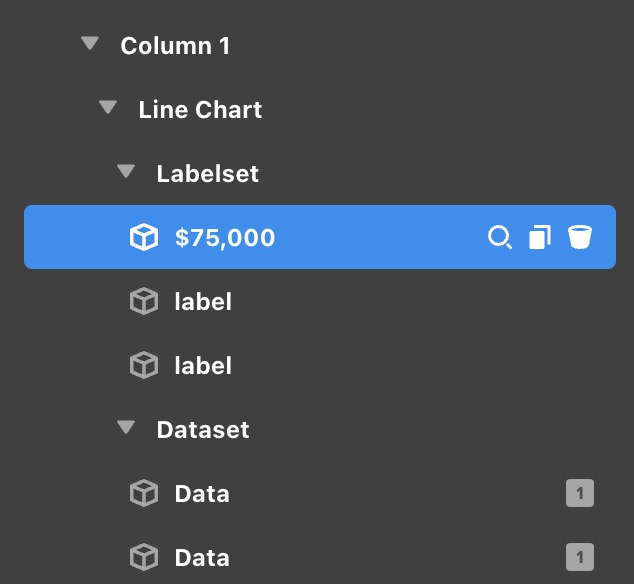This screenshot has width=634, height=584.
Task: Select the Line Chart tree item
Action: pos(200,109)
